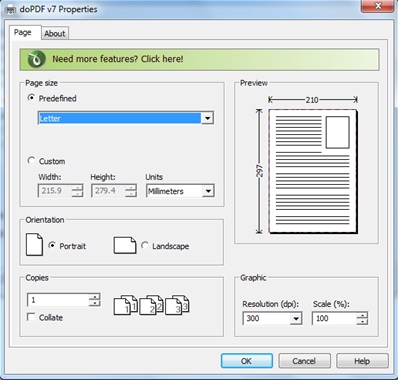Increase copies with up stepper arrow
Viewport: 398px width, 380px height.
tap(95, 297)
